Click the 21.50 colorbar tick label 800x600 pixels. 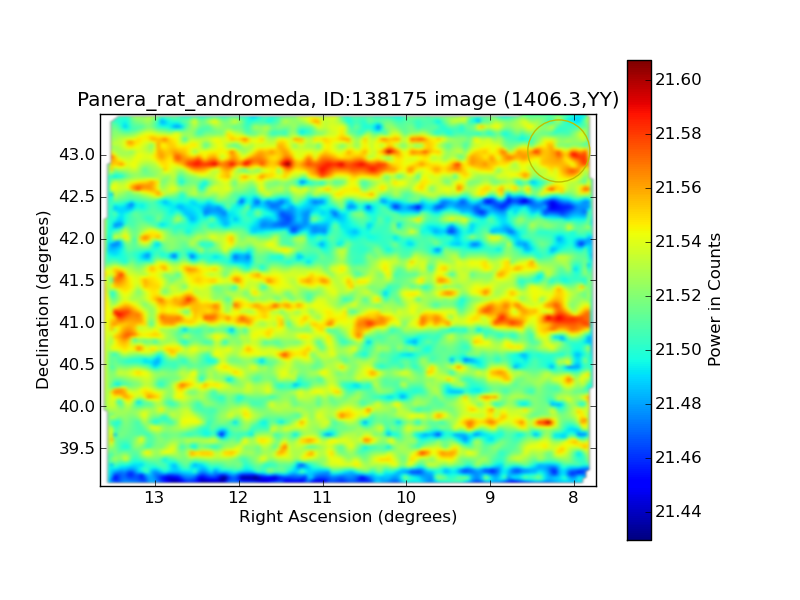[678, 349]
